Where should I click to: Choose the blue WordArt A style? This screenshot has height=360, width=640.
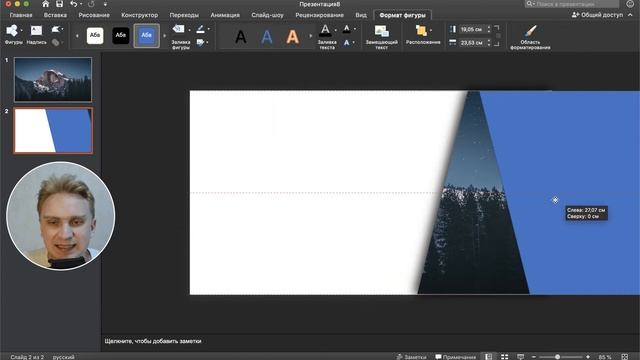pyautogui.click(x=267, y=37)
